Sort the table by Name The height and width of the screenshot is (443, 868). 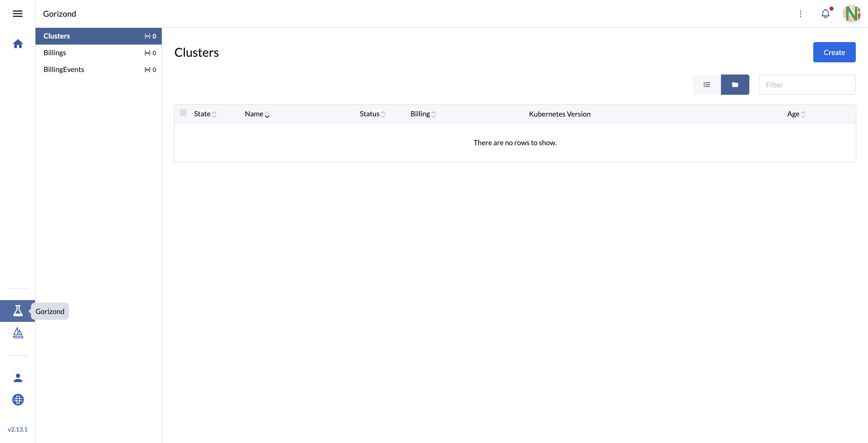[257, 114]
